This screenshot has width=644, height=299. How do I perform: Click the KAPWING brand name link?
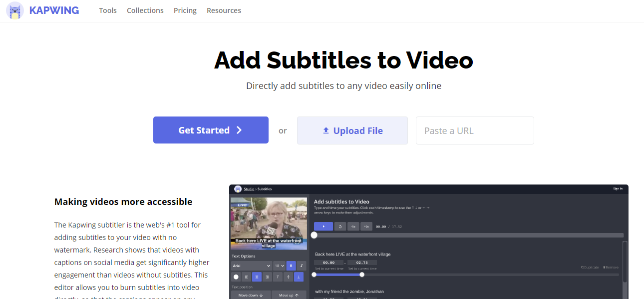pos(54,10)
